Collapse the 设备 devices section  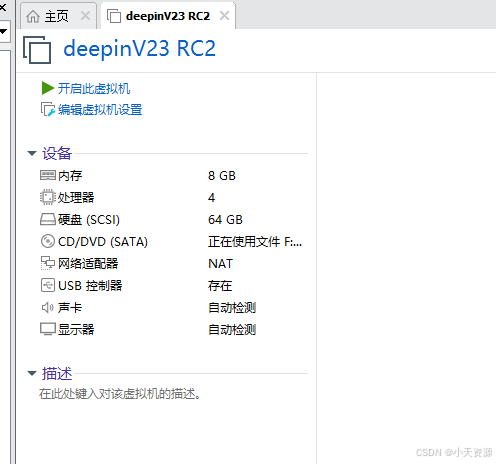point(32,153)
